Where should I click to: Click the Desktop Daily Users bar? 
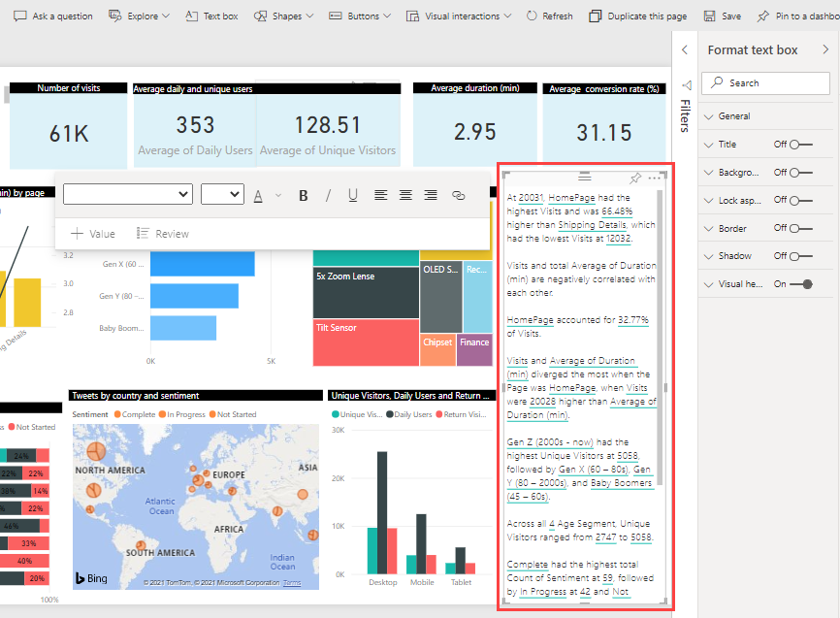[x=382, y=512]
